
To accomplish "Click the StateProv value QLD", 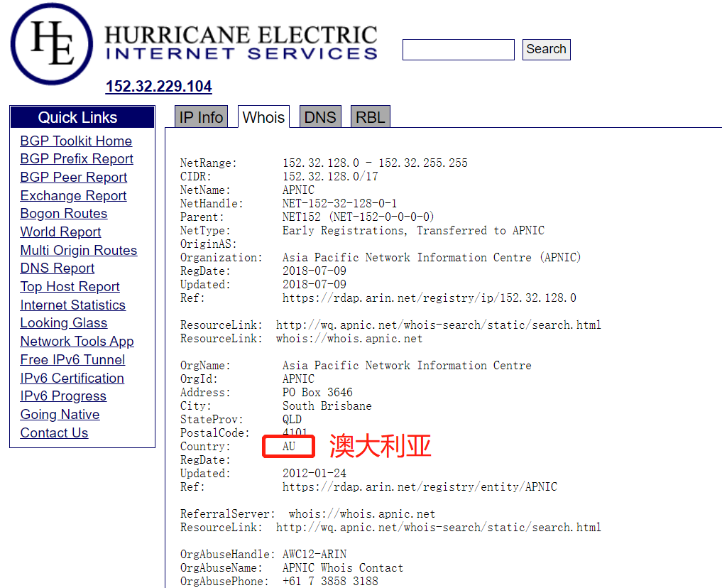I will click(x=292, y=420).
